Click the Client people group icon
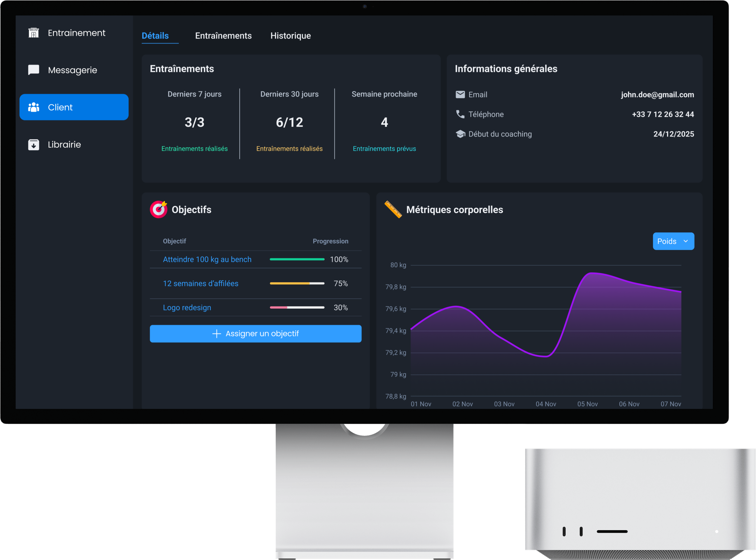This screenshot has width=756, height=560. (x=34, y=107)
